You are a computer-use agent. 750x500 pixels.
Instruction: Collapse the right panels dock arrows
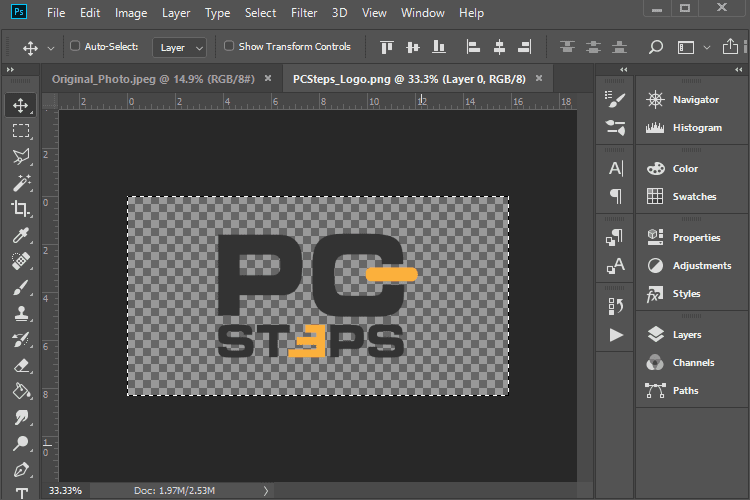[739, 69]
